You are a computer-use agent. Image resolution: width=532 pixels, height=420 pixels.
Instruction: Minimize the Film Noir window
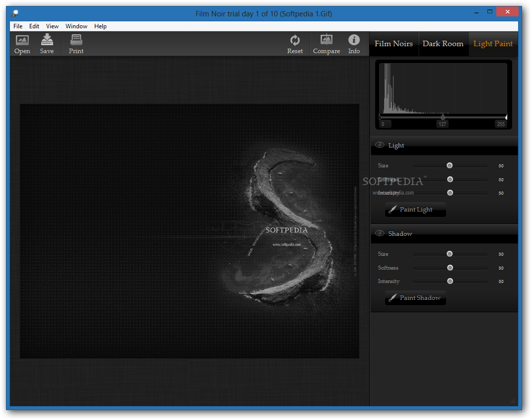pos(476,12)
